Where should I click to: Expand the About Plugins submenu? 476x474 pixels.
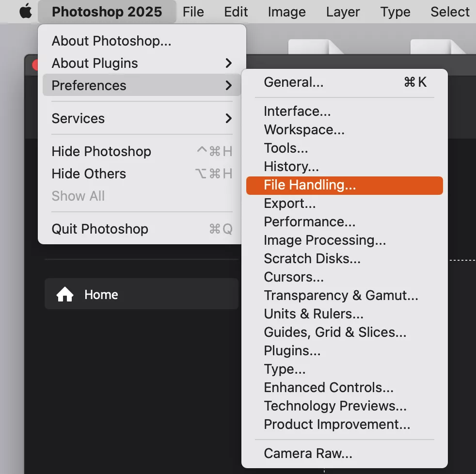click(x=142, y=63)
